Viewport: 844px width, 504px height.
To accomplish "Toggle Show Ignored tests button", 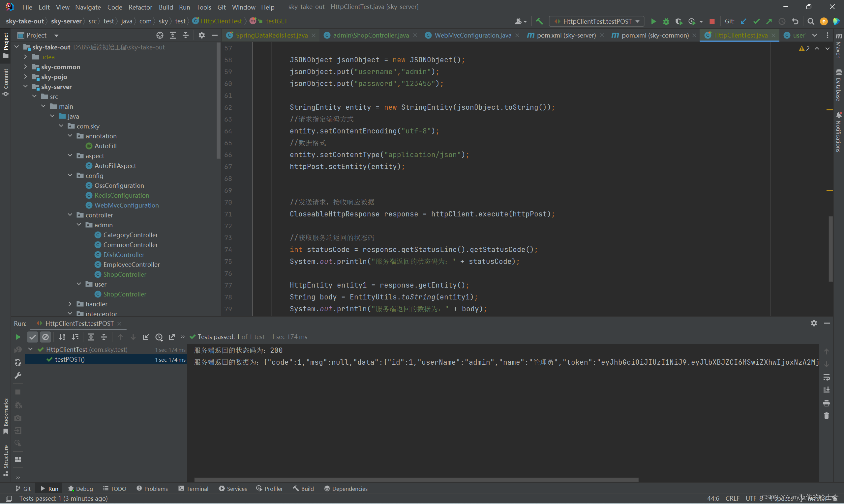I will (x=45, y=337).
